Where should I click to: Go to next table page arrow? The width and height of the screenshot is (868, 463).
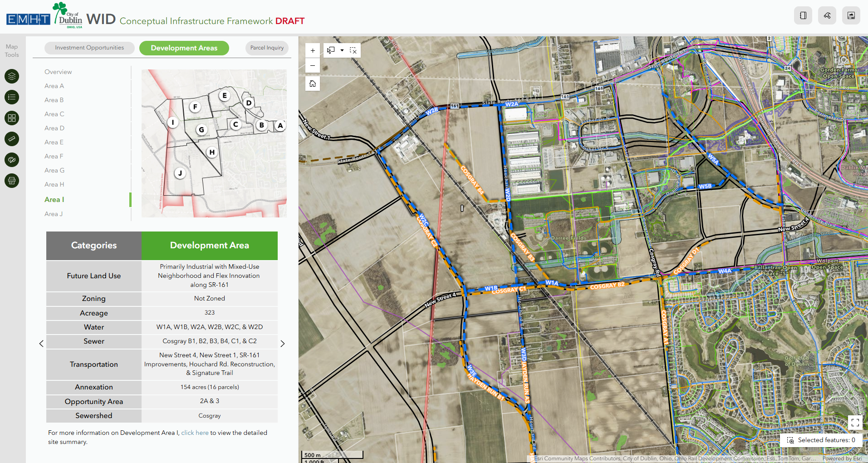pos(282,344)
